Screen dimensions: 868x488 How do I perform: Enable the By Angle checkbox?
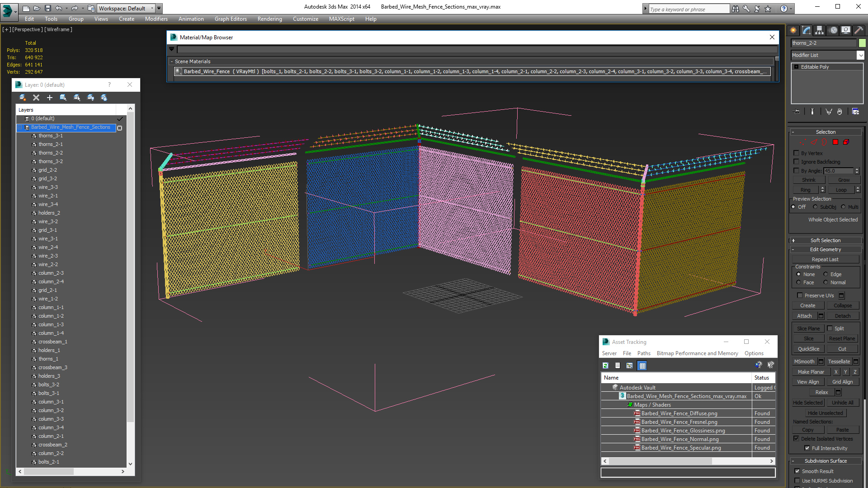click(x=797, y=171)
